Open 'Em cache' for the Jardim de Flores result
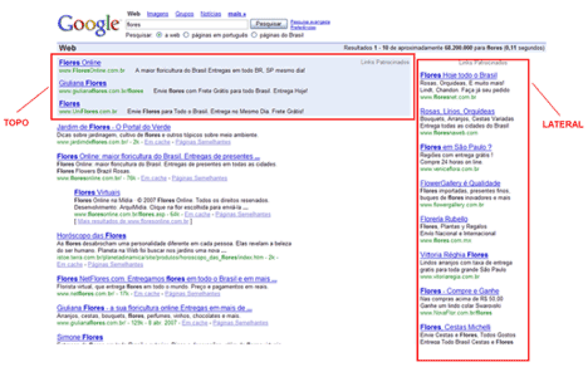The image size is (588, 367). tap(157, 142)
